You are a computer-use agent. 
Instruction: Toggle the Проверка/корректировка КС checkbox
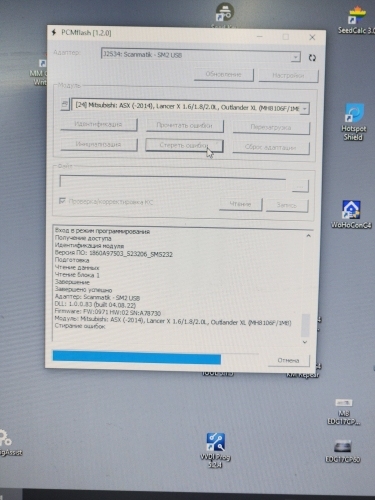[x=62, y=201]
